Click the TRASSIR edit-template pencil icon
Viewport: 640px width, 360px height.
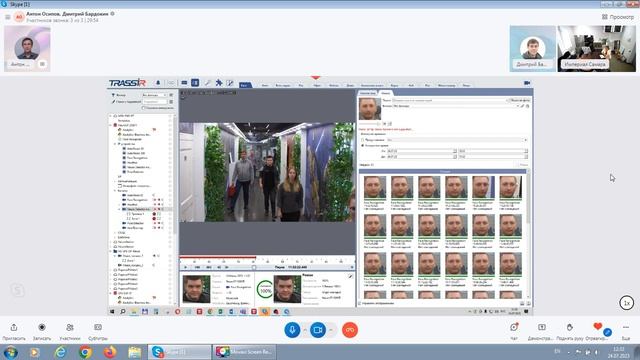pos(230,83)
